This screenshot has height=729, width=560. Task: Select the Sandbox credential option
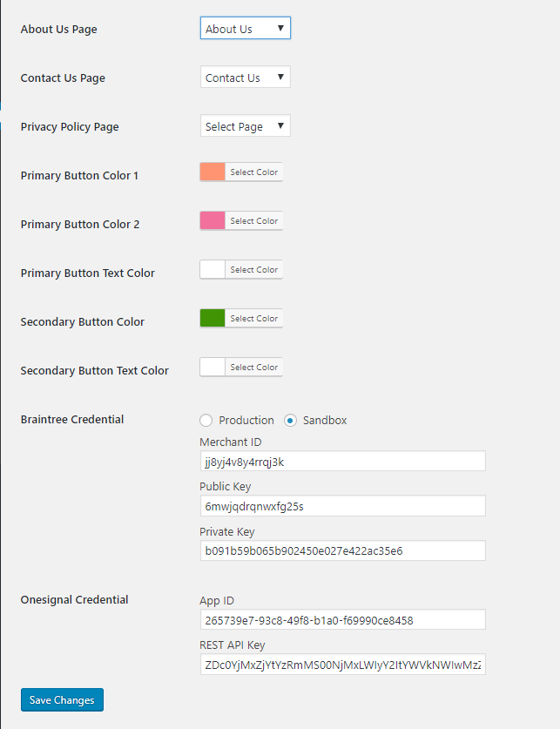tap(291, 421)
